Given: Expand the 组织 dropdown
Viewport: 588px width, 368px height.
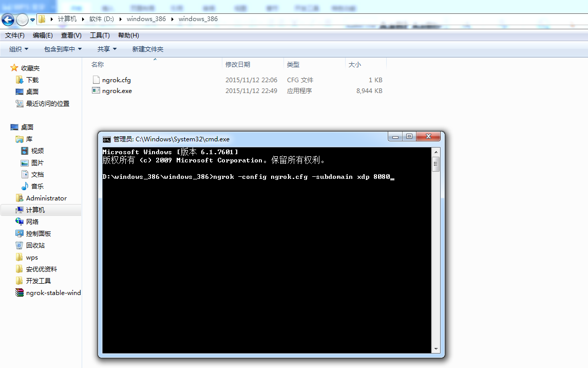Looking at the screenshot, I should click(x=19, y=49).
